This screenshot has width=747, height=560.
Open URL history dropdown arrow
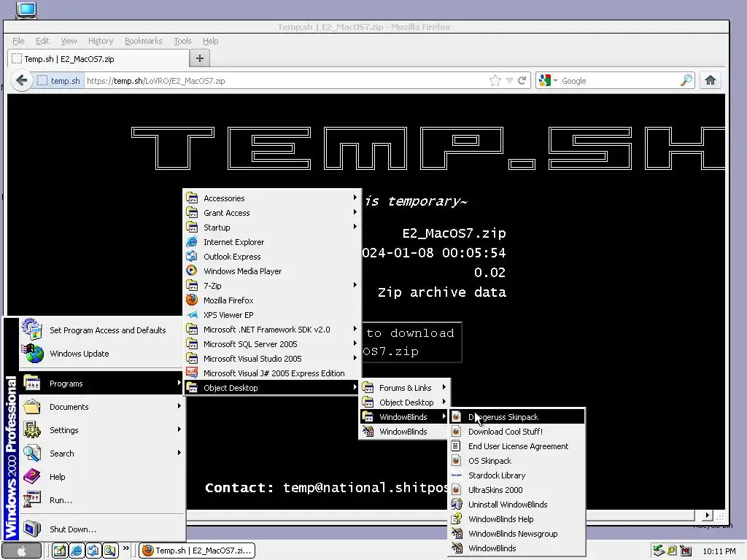509,80
